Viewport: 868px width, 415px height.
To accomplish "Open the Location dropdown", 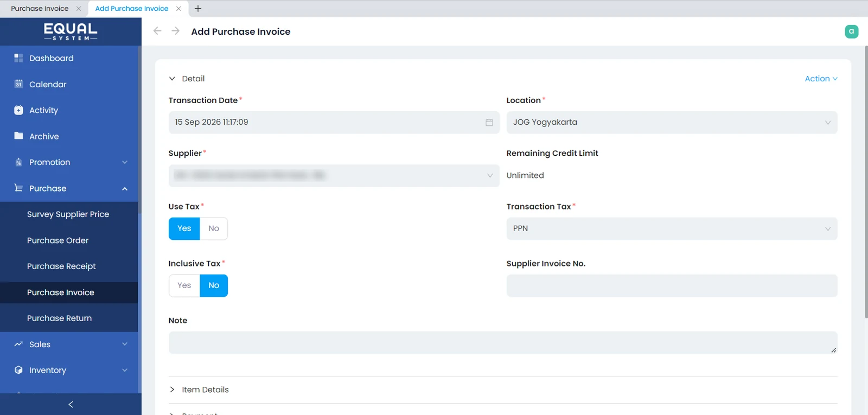I will click(x=672, y=123).
